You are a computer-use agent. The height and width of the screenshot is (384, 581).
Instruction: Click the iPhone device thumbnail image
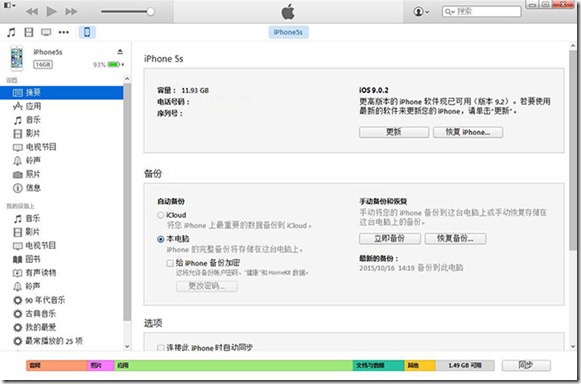[17, 58]
